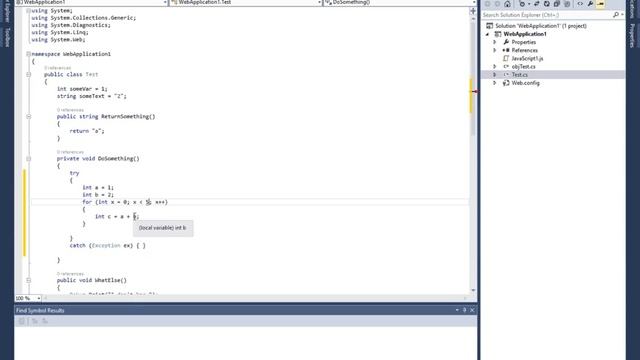The image size is (640, 360).
Task: Select JavaScript1.js in Solution Explorer
Action: click(x=527, y=58)
